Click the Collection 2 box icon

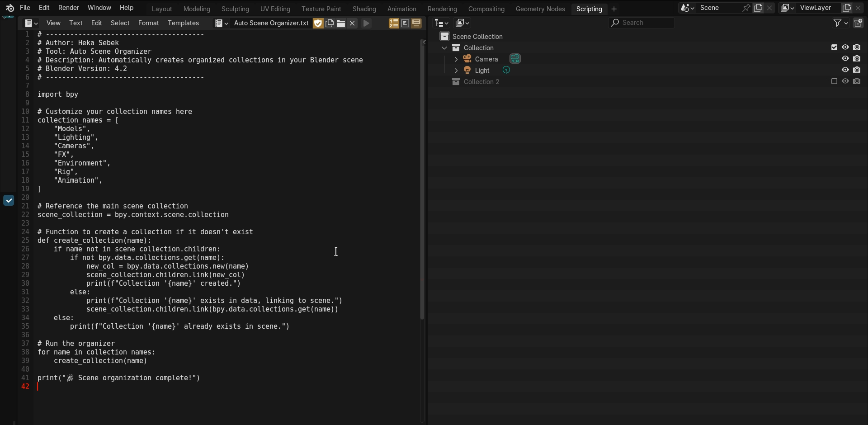click(456, 81)
